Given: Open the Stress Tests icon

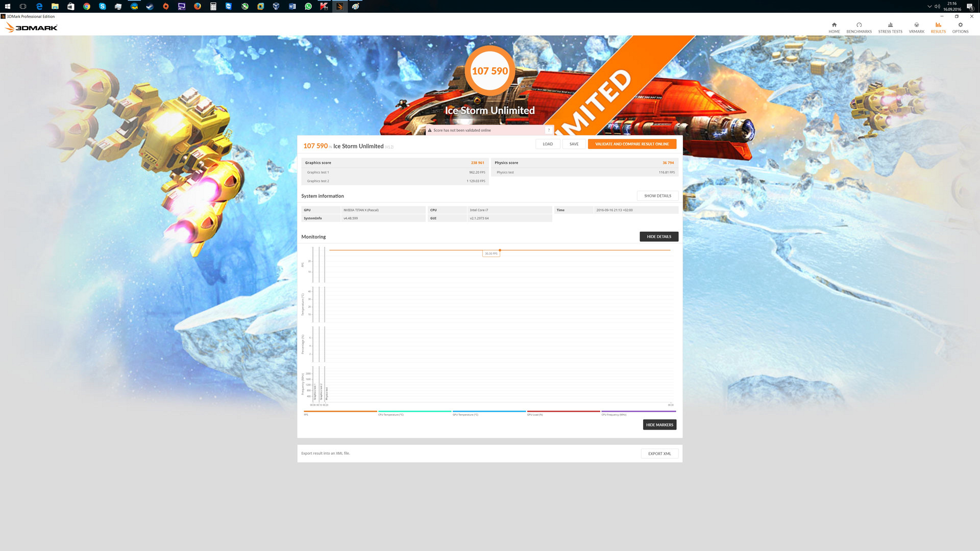Looking at the screenshot, I should [x=890, y=25].
